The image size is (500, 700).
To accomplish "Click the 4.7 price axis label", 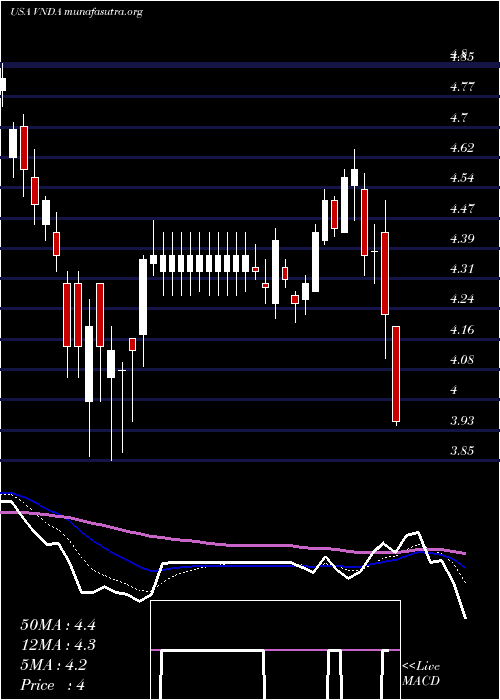I will (x=458, y=117).
